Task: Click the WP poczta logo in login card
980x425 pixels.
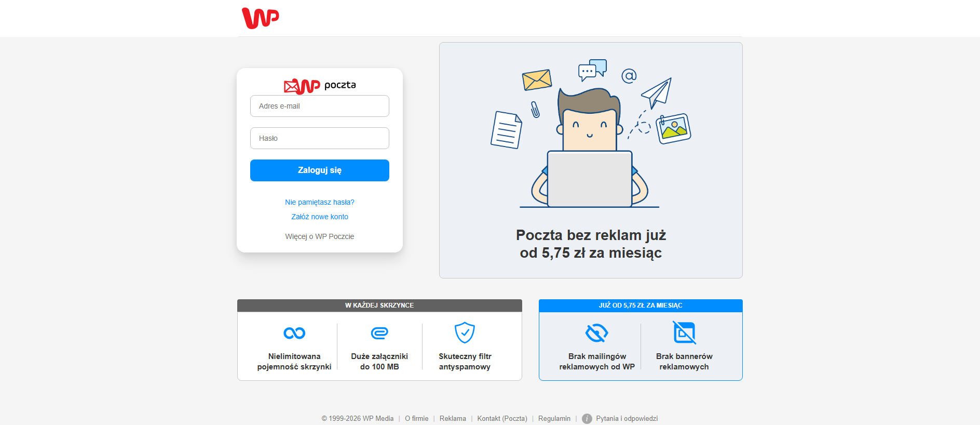Action: 320,86
